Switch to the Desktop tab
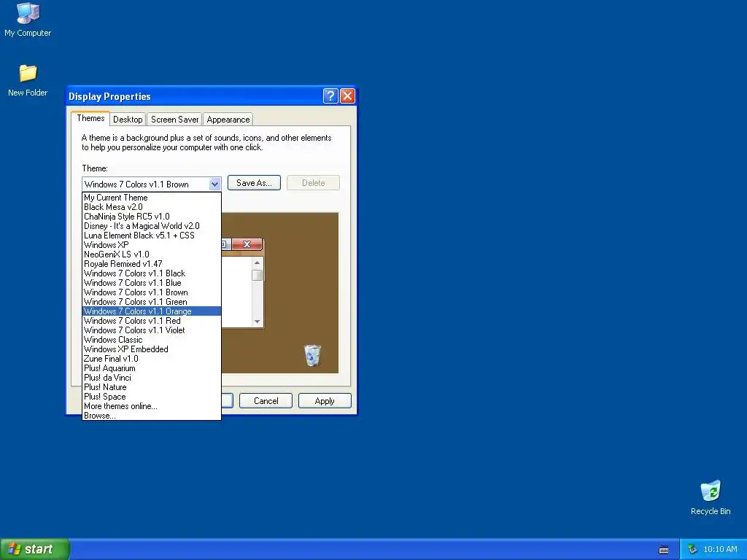This screenshot has width=747, height=560. point(128,120)
